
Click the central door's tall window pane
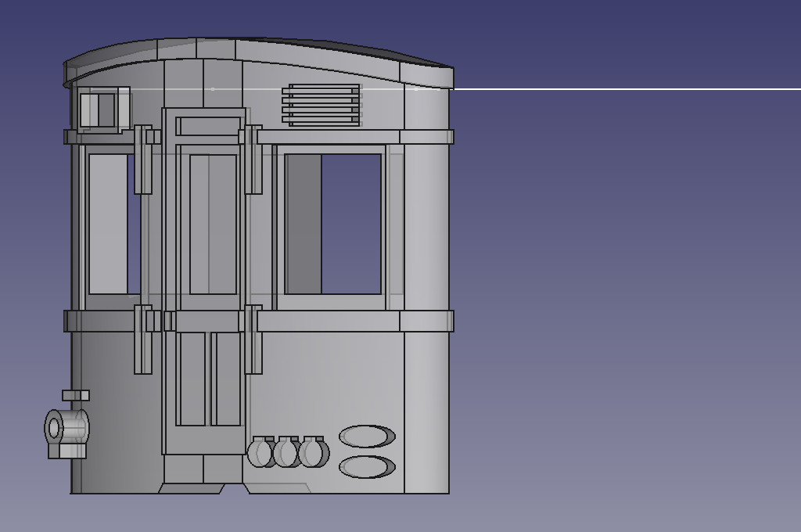click(213, 224)
